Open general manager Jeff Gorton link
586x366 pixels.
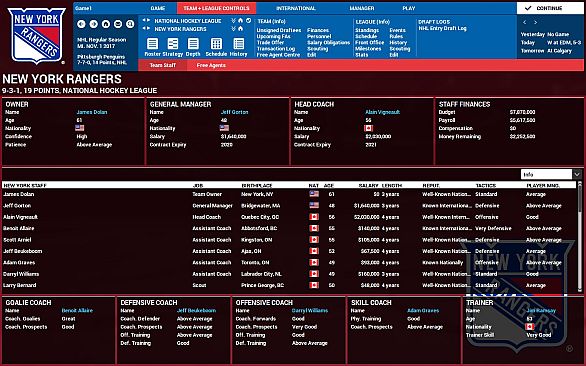pos(234,112)
